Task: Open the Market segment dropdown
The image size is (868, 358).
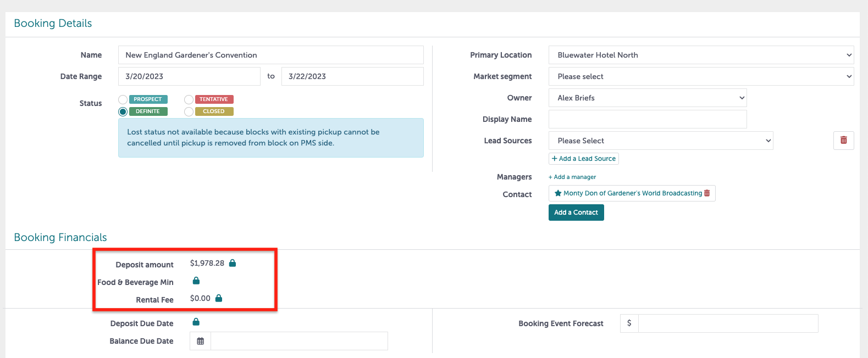Action: (x=701, y=76)
